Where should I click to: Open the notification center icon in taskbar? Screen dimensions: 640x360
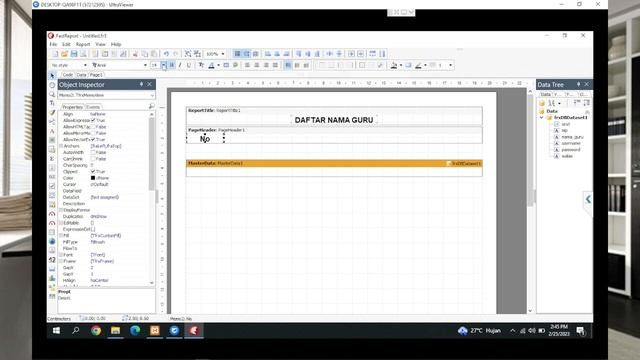coord(580,331)
